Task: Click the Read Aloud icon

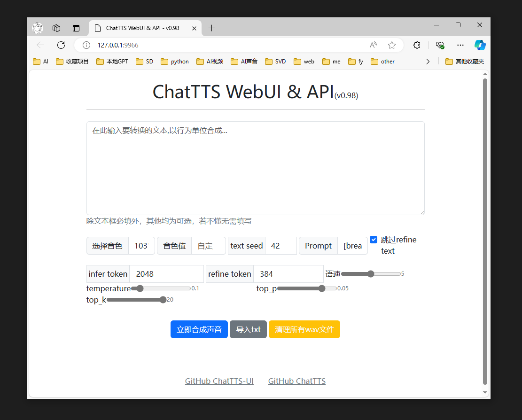Action: pos(373,45)
